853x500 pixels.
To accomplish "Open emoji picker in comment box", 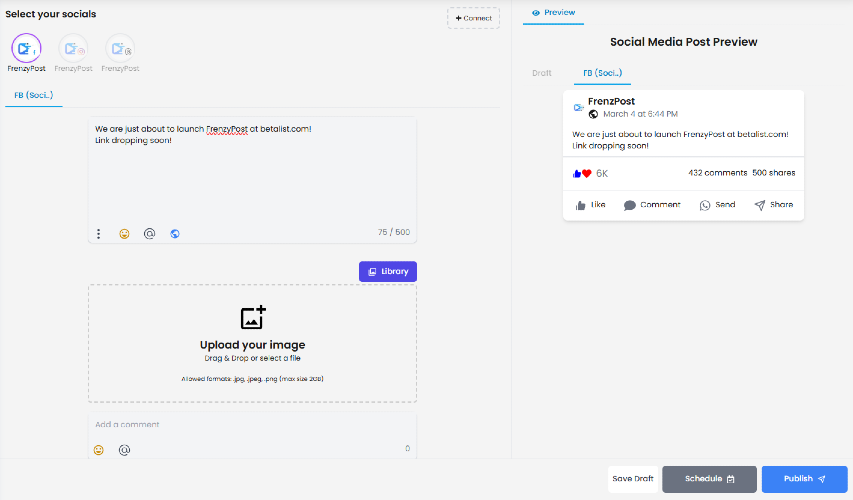I will click(x=98, y=450).
